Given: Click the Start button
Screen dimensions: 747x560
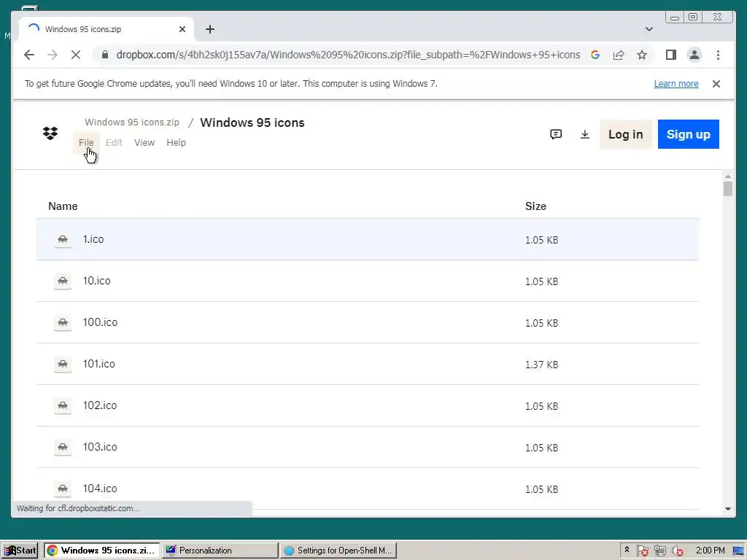Looking at the screenshot, I should pos(20,551).
